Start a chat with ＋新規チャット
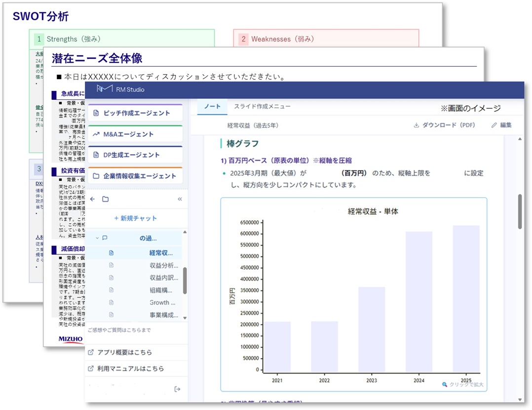This screenshot has width=532, height=410. click(x=135, y=218)
